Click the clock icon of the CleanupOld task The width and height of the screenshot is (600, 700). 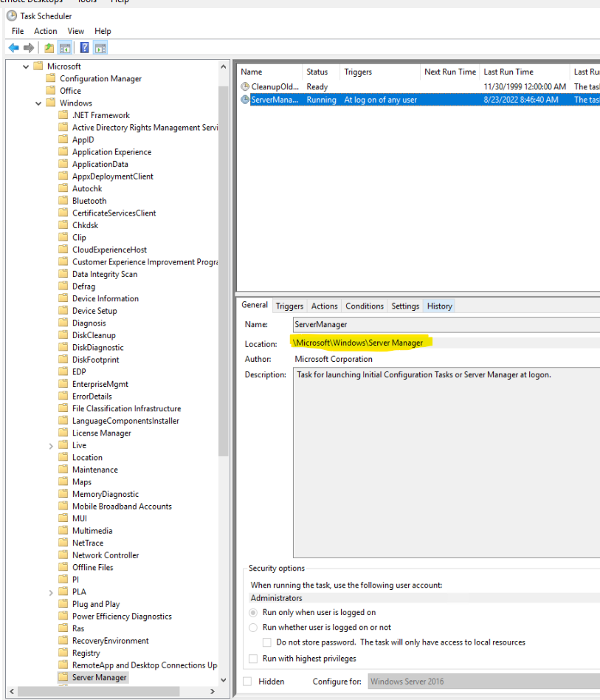(245, 86)
